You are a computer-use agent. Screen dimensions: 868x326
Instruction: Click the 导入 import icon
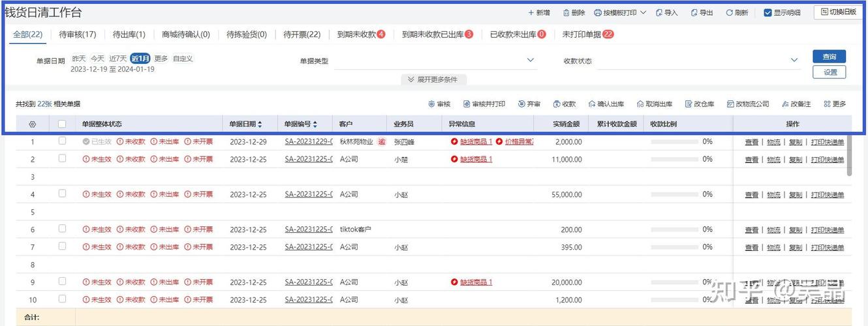pyautogui.click(x=659, y=12)
